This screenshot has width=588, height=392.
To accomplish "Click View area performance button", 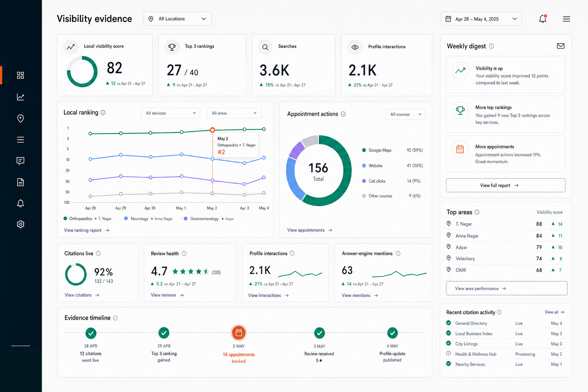I will click(507, 288).
